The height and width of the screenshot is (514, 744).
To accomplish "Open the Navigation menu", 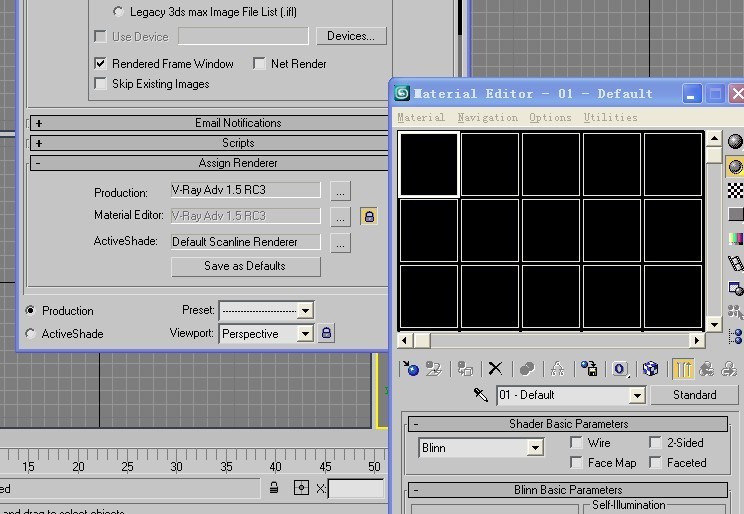I will point(487,118).
